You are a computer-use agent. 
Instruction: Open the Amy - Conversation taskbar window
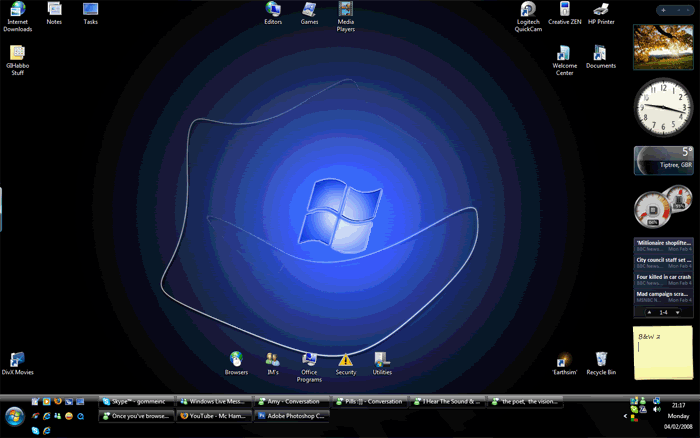pyautogui.click(x=291, y=402)
